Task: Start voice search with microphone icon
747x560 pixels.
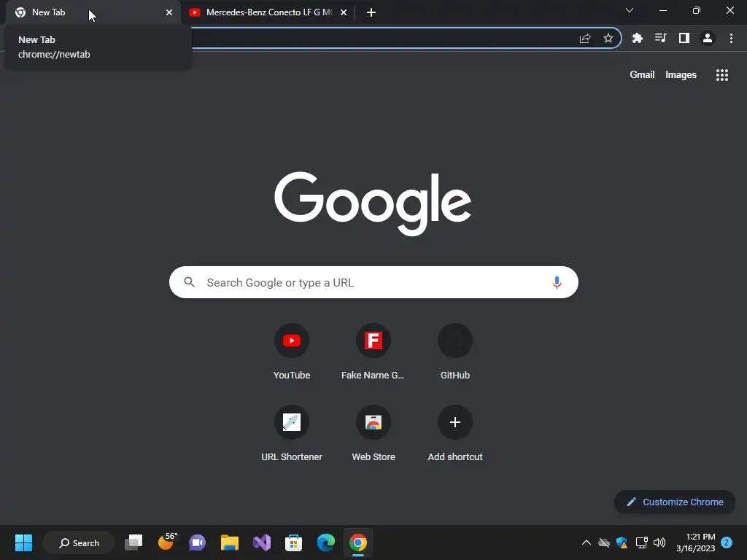Action: coord(557,282)
